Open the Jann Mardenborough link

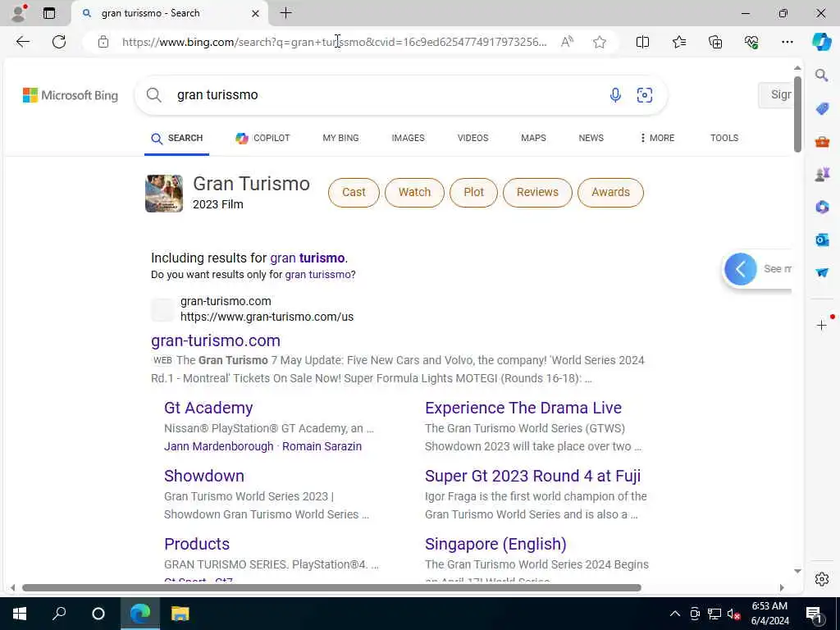click(218, 447)
